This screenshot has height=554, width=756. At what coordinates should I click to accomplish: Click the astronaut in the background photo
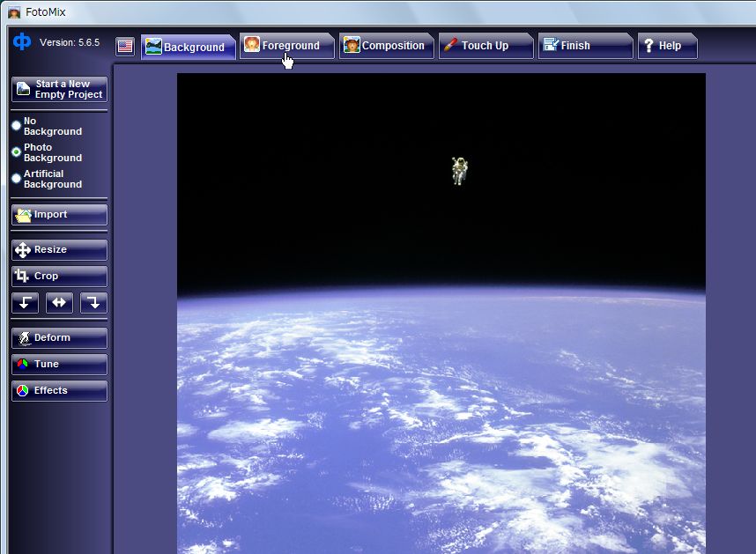coord(459,171)
